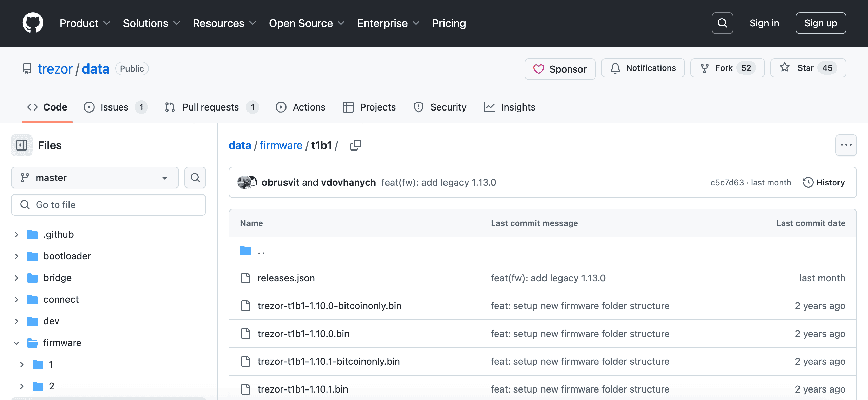Viewport: 868px width, 400px height.
Task: Click the Insights graph icon
Action: 489,107
